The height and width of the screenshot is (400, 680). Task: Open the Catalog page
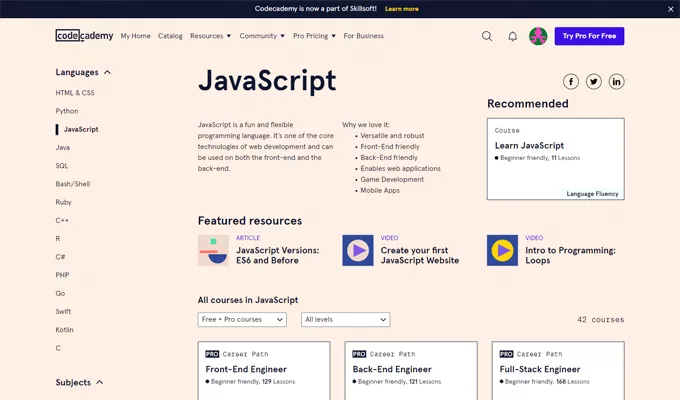tap(170, 36)
